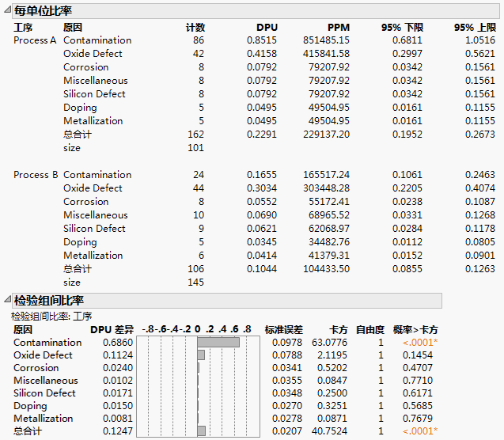Click chi-square value 0.5202
This screenshot has height=440, width=504.
(x=332, y=368)
